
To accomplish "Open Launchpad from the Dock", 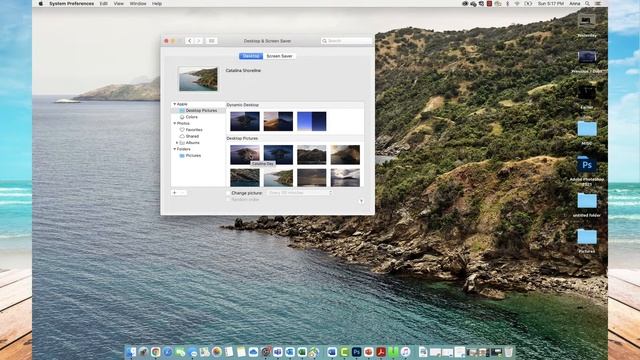I will (x=143, y=352).
